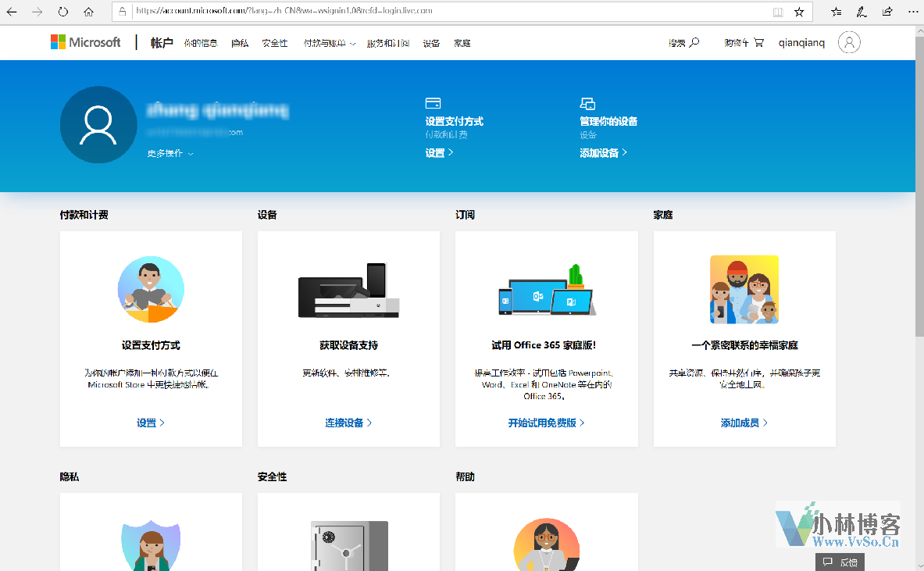
Task: Click the 获取设备支持 devices image
Action: (x=349, y=291)
